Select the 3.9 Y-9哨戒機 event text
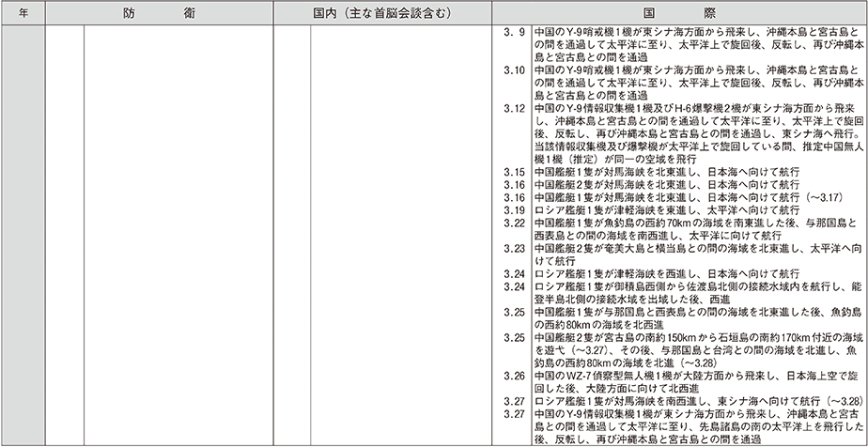Image resolution: width=868 pixels, height=447 pixels. coord(699,45)
